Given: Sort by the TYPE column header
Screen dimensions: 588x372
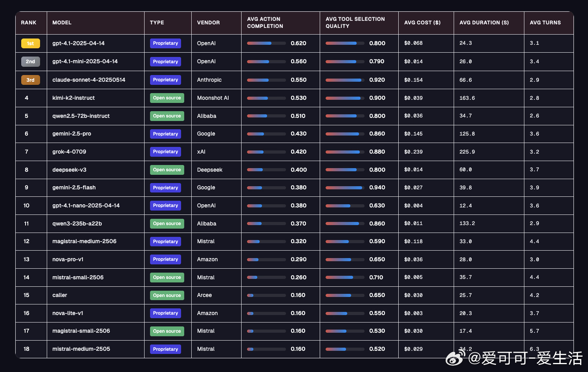Looking at the screenshot, I should [x=157, y=23].
